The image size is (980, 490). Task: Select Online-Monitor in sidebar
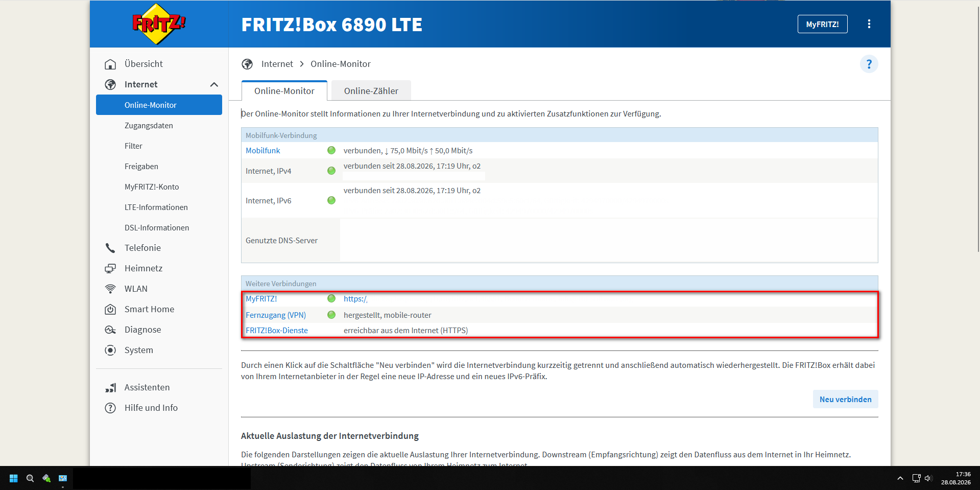[x=159, y=105]
